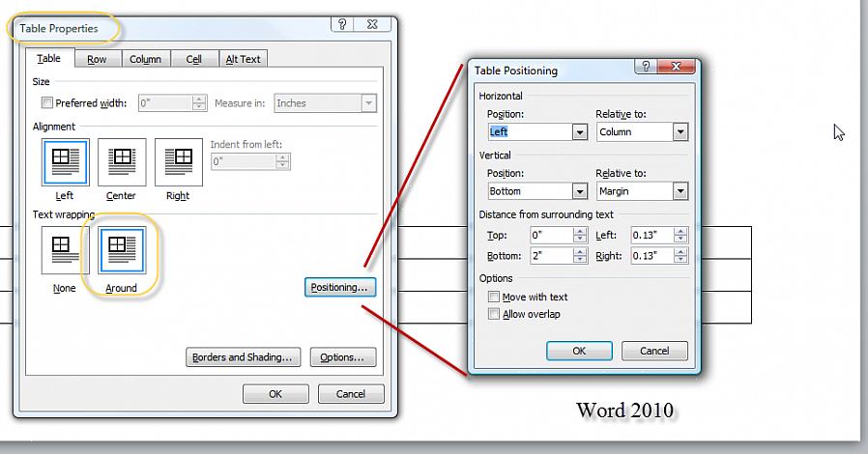The height and width of the screenshot is (454, 868).
Task: Open Measure in dropdown showing Inches
Action: coord(368,103)
